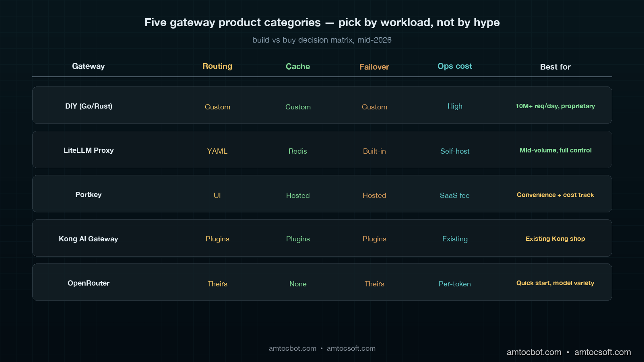Click the 'DIY (Go/Rust)' row name

(x=89, y=106)
